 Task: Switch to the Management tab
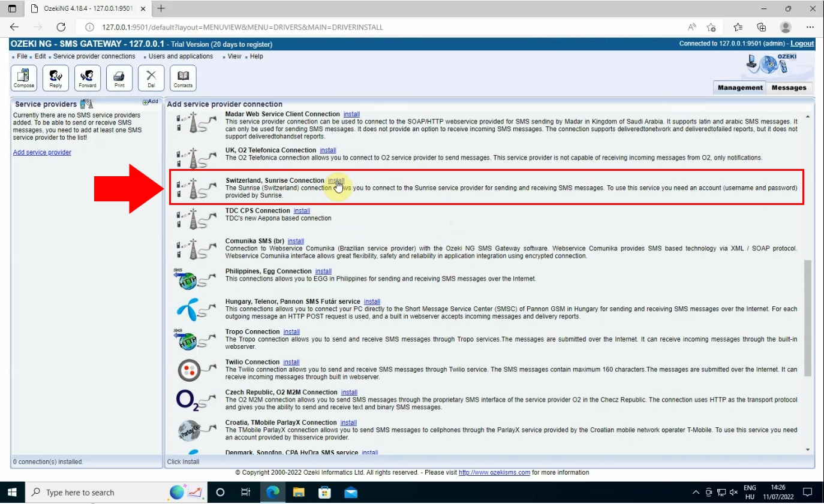(x=740, y=87)
